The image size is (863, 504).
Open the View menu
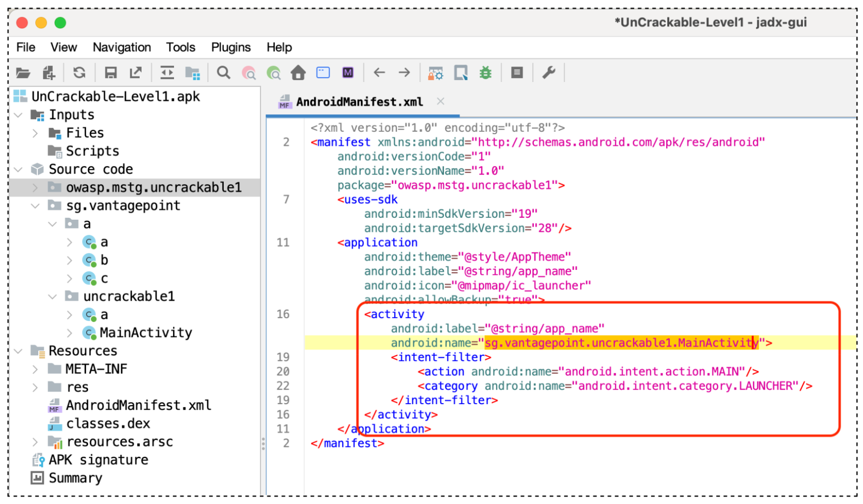point(64,47)
